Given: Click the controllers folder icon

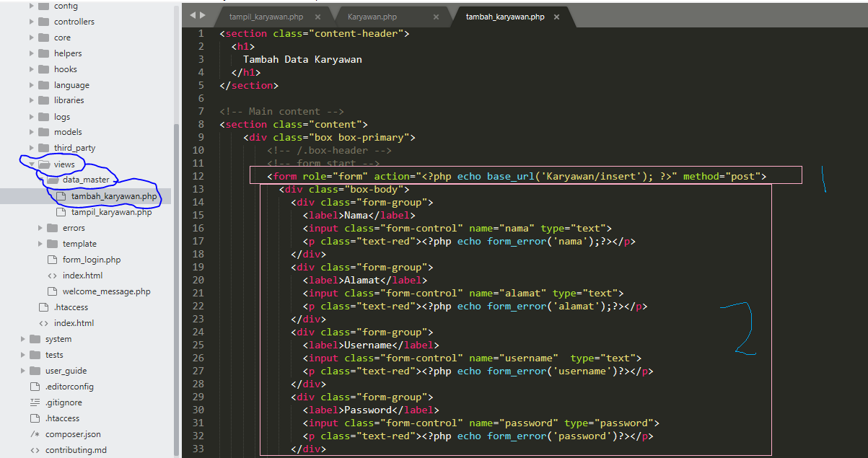Looking at the screenshot, I should tap(44, 22).
